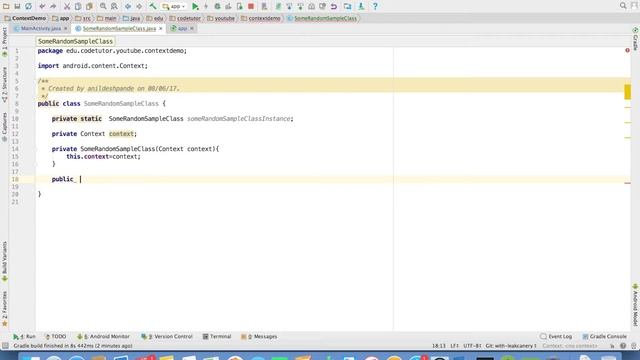Click the Undo arrow in the toolbar

(42, 6)
